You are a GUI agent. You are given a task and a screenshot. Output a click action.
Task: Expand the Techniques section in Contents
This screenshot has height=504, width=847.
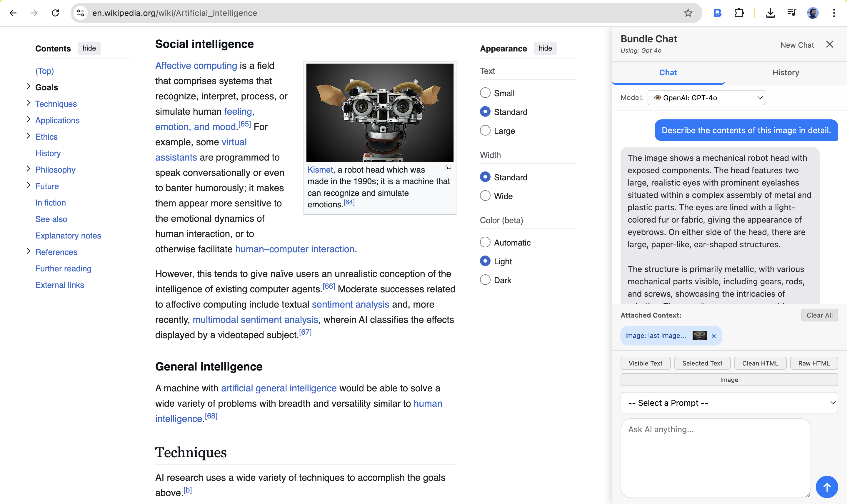click(x=28, y=103)
